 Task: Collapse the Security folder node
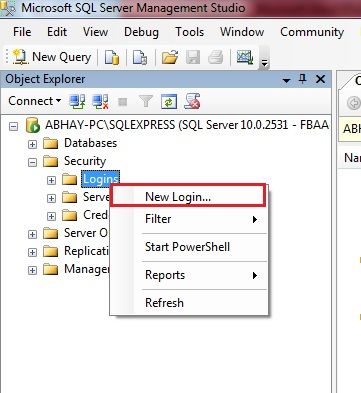tap(32, 162)
